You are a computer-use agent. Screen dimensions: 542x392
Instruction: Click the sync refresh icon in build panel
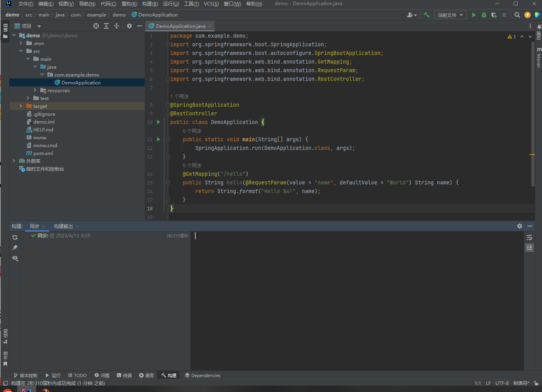15,237
